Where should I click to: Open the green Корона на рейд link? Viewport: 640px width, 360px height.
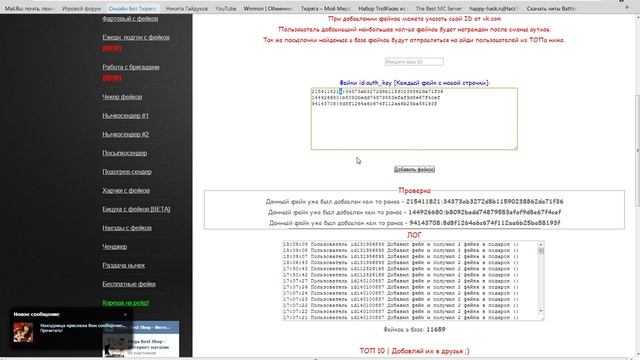[x=125, y=303]
